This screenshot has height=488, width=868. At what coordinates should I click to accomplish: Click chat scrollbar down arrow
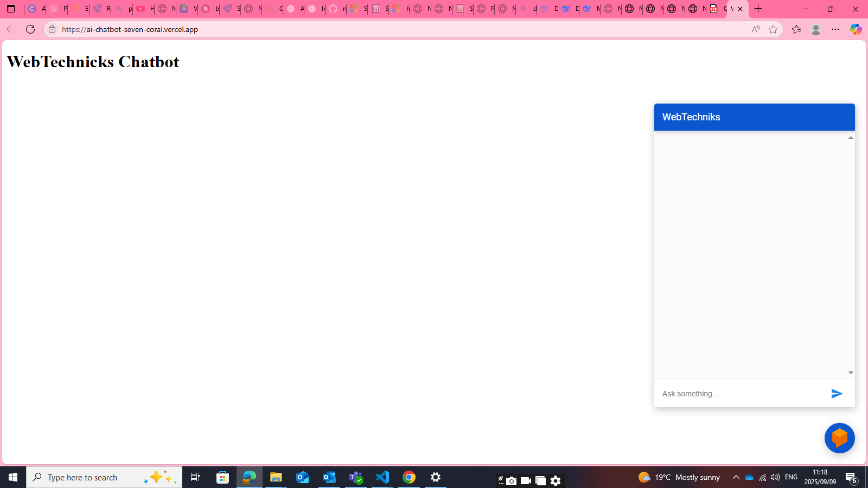(851, 373)
